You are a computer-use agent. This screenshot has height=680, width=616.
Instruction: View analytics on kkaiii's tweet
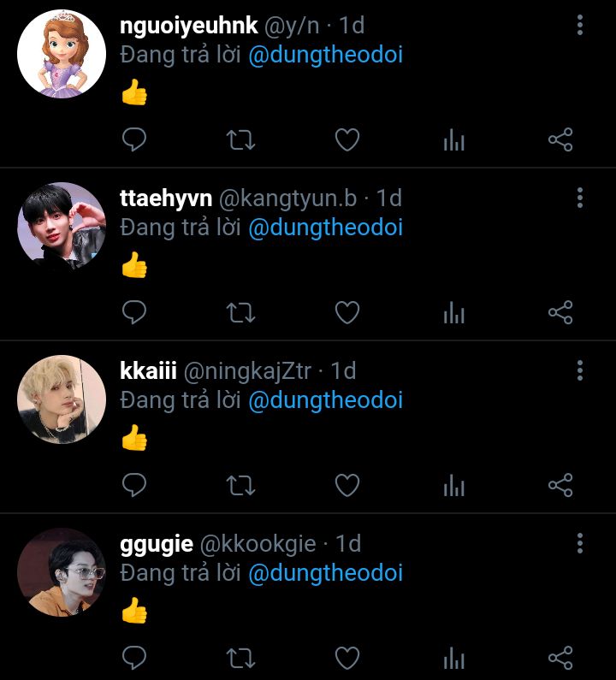tap(453, 485)
